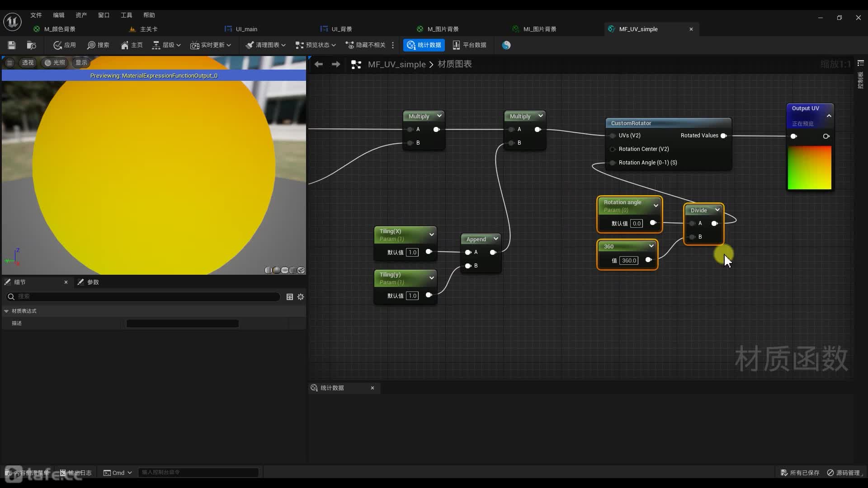Screen dimensions: 868x488
Task: Edit Tiling(y) default value field
Action: point(412,296)
